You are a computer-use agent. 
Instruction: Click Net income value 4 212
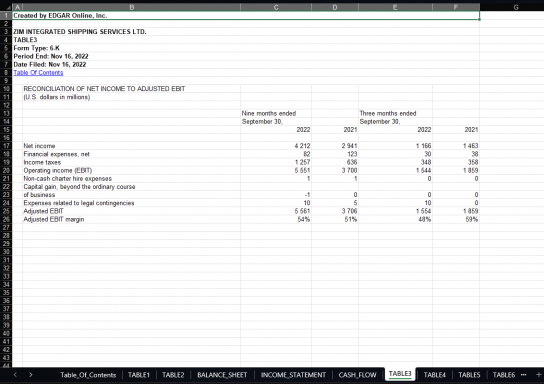[302, 146]
